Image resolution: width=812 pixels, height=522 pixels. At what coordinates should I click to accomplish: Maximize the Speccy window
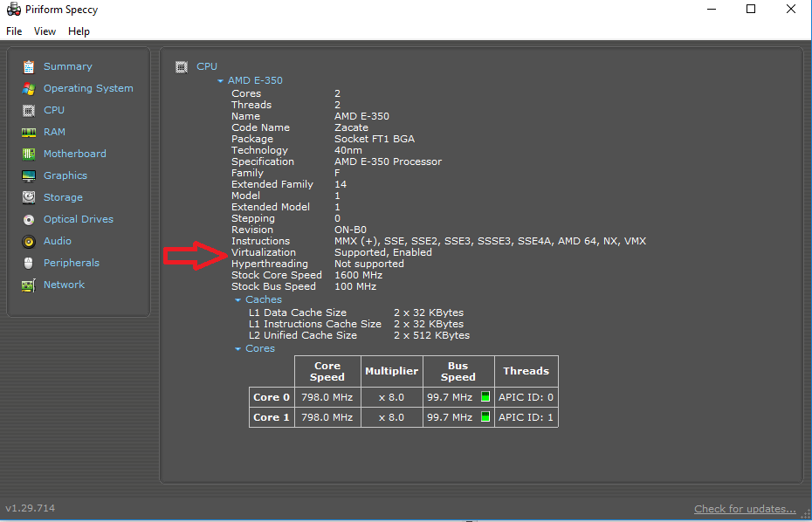(750, 9)
